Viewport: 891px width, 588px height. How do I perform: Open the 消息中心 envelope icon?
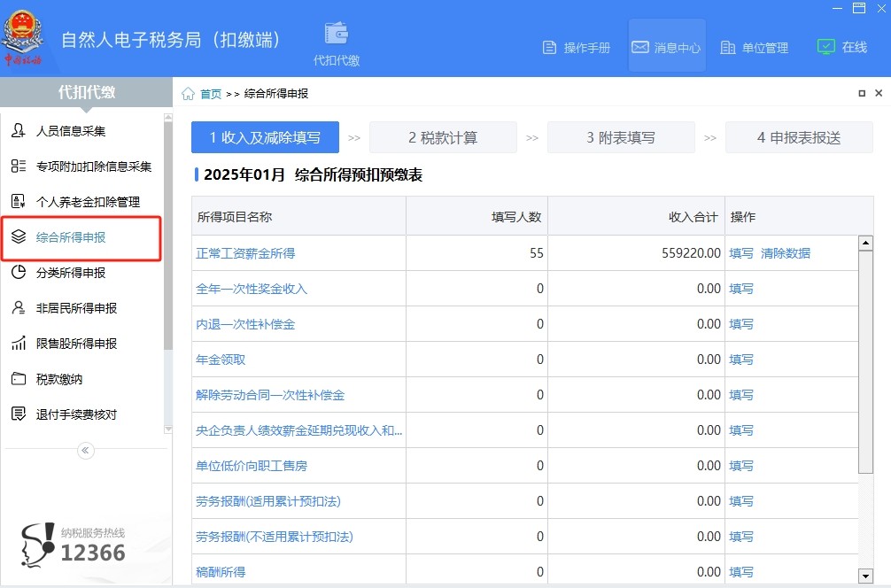tap(639, 47)
